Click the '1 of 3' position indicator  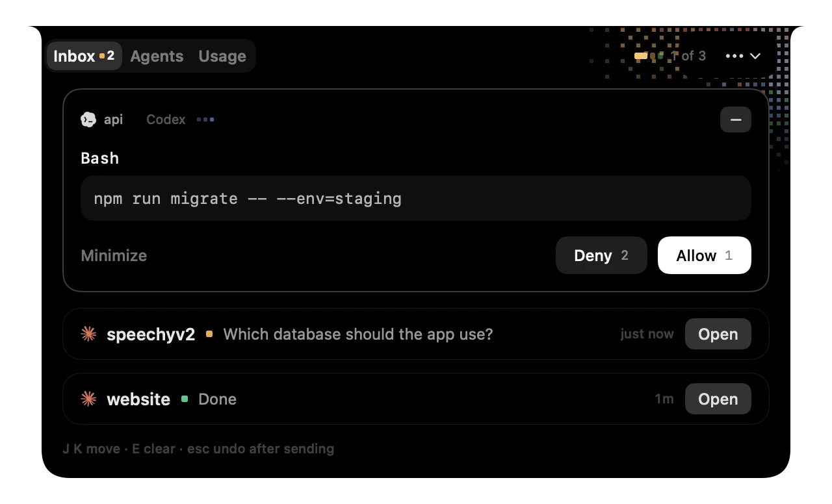pos(688,56)
